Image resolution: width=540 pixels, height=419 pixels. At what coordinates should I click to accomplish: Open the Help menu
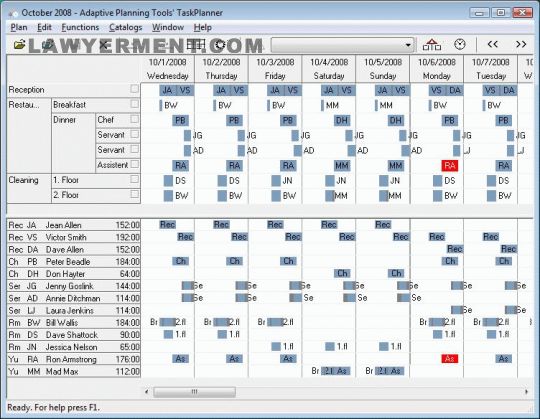point(202,27)
